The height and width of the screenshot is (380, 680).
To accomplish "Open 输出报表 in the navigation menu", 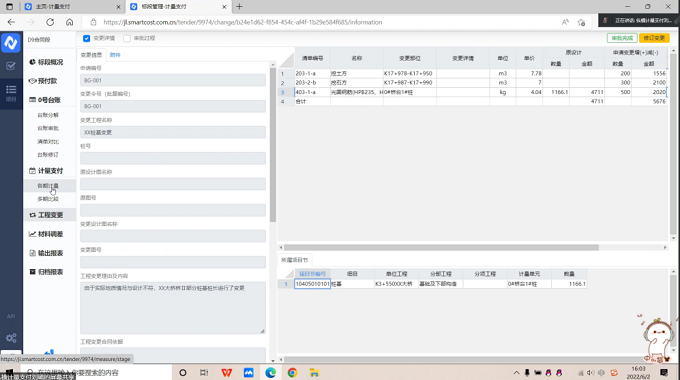I will 46,253.
